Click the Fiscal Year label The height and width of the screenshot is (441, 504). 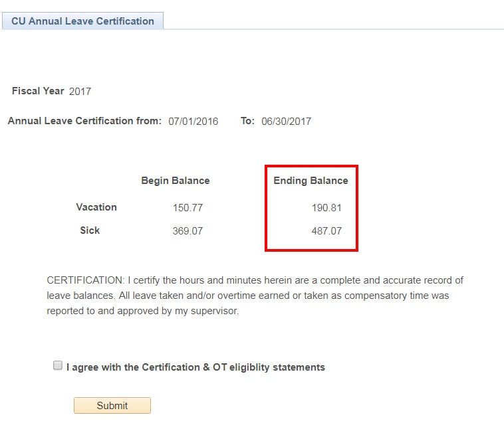point(38,91)
